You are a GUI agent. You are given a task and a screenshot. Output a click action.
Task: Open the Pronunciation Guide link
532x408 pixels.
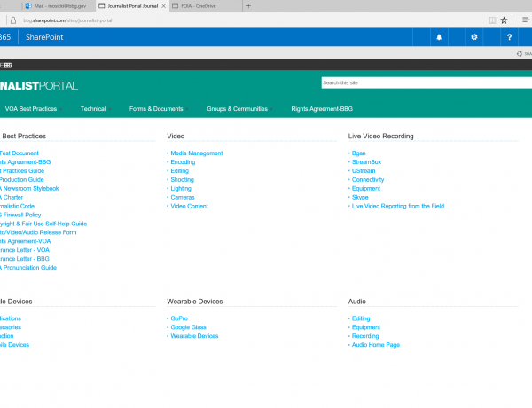pyautogui.click(x=28, y=268)
